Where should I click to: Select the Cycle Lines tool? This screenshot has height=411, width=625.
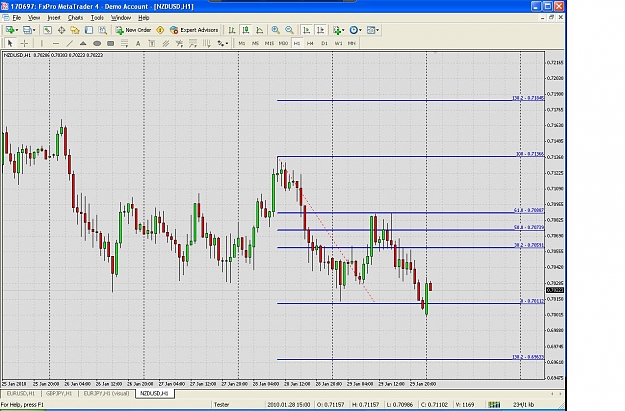pos(206,43)
